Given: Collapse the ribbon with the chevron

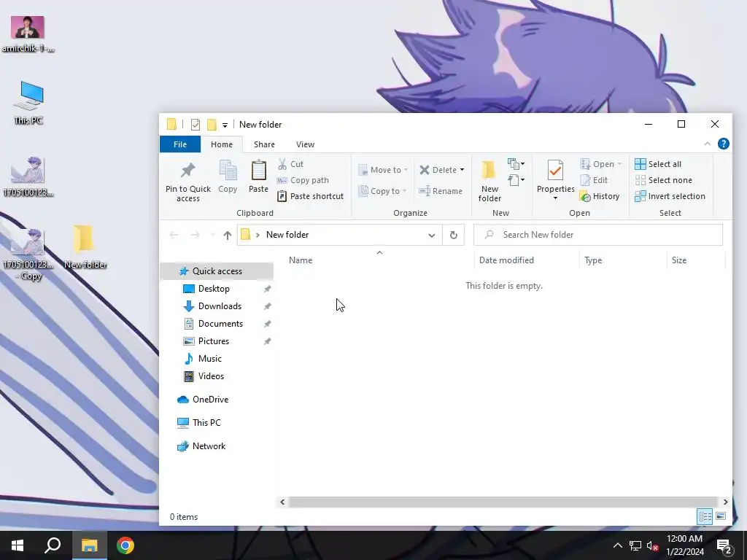Looking at the screenshot, I should pyautogui.click(x=707, y=144).
